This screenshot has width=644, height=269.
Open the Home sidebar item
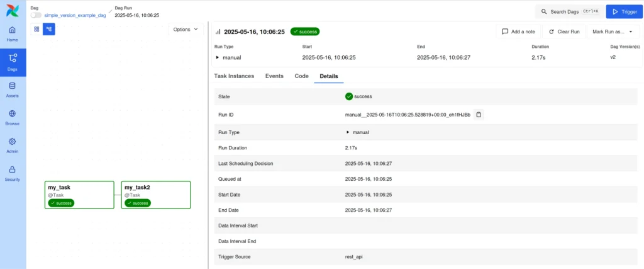pyautogui.click(x=13, y=34)
